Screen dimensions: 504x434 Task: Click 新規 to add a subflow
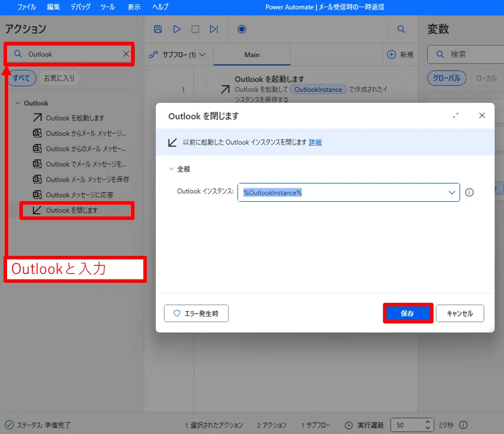[x=400, y=55]
